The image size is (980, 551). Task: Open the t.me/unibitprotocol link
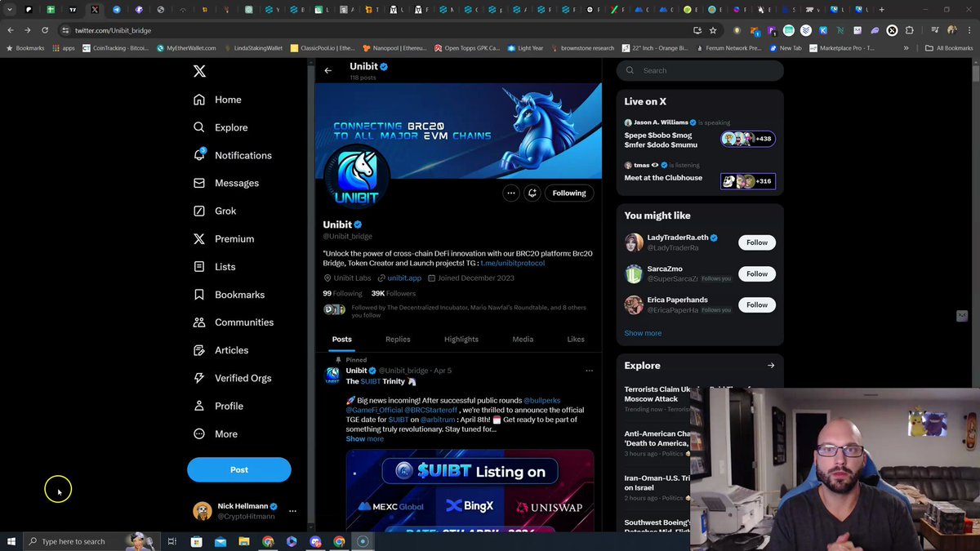point(512,263)
